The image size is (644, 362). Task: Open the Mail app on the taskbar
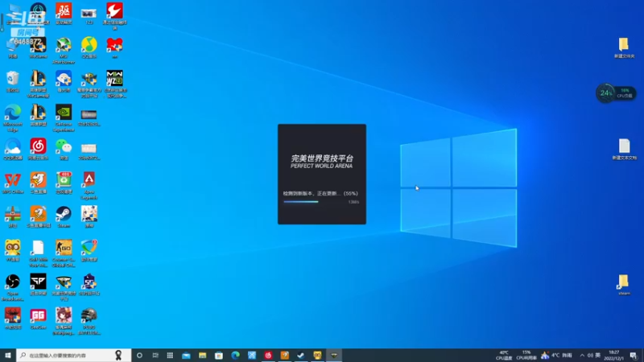coord(186,355)
